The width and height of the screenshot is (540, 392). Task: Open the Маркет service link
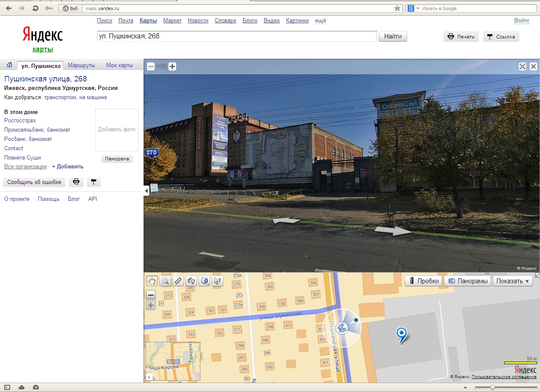[x=172, y=21]
